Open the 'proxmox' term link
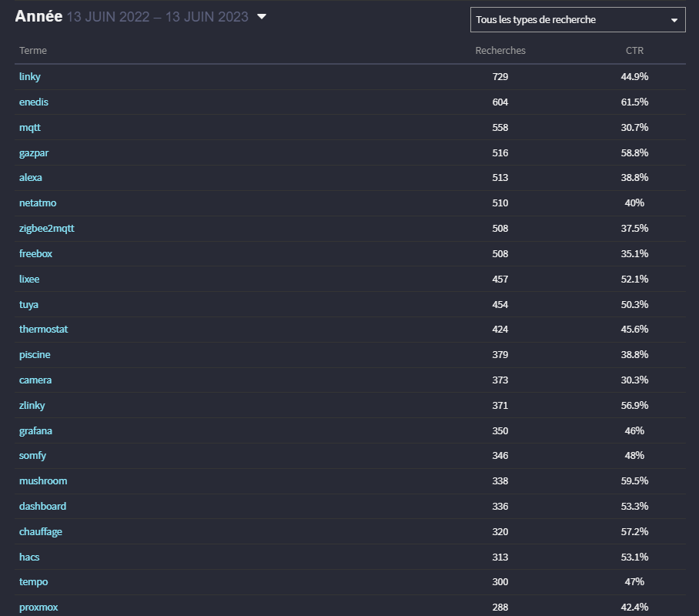 [38, 608]
